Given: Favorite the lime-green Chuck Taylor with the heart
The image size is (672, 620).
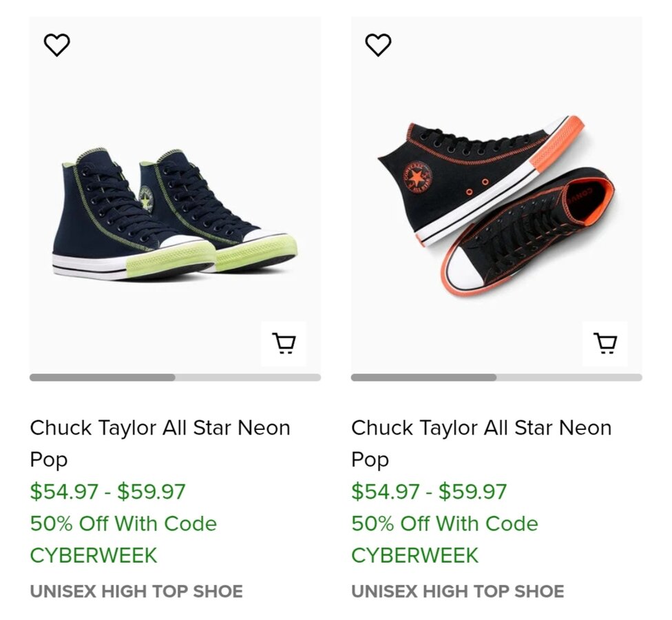Looking at the screenshot, I should tap(57, 45).
